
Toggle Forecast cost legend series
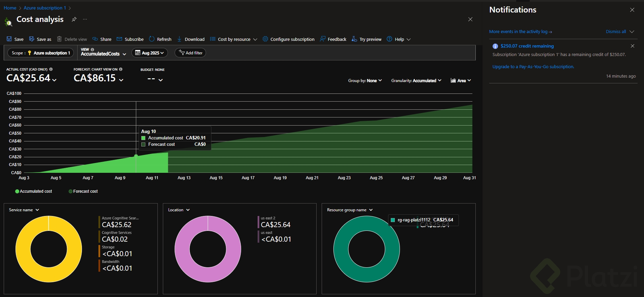[83, 191]
